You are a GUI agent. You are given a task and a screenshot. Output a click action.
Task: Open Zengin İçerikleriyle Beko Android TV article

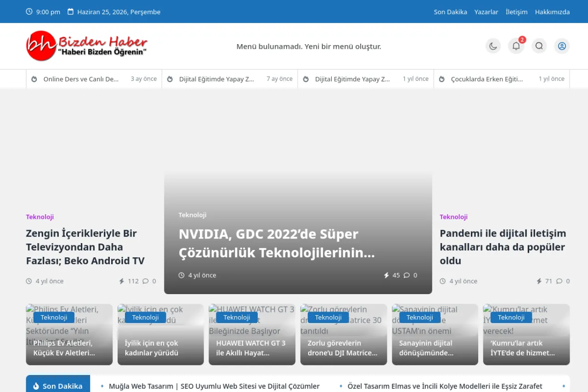coord(85,247)
